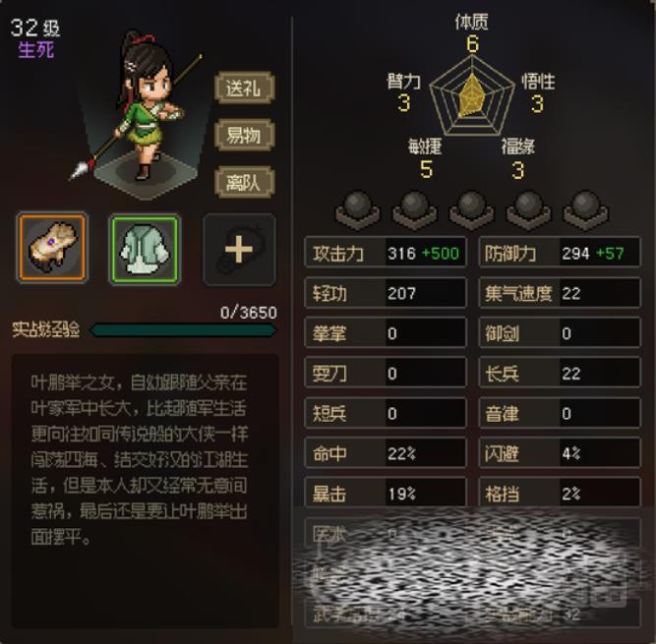Click the 暴击 critical rate row

coord(386,493)
